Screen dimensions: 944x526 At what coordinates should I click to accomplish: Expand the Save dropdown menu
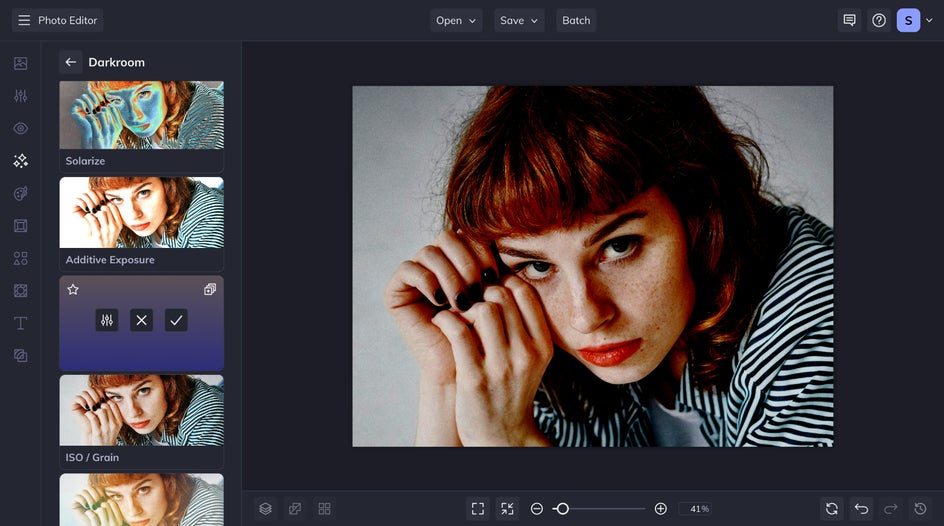click(519, 20)
